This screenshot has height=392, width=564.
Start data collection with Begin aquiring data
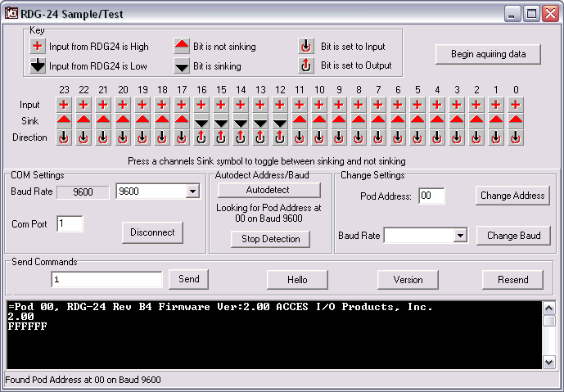pos(488,54)
